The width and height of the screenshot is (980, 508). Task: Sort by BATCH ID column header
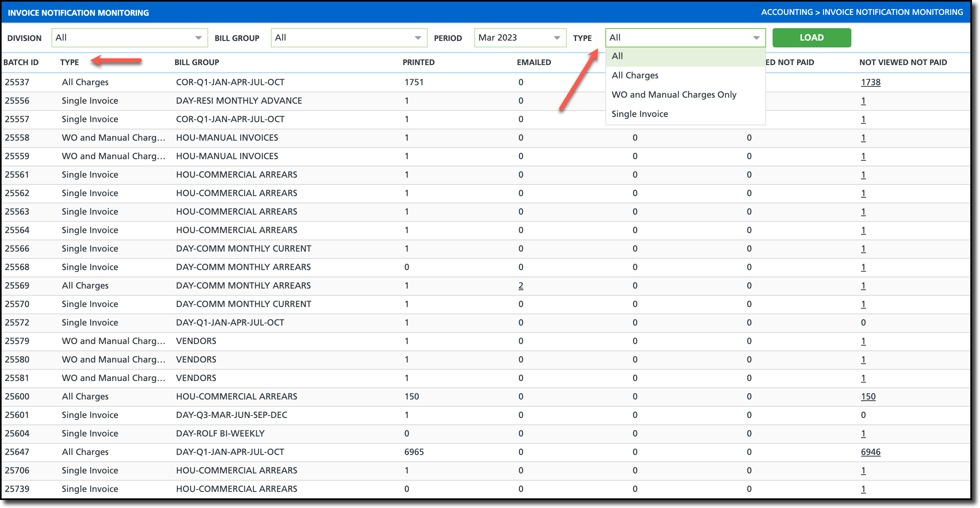tap(21, 62)
